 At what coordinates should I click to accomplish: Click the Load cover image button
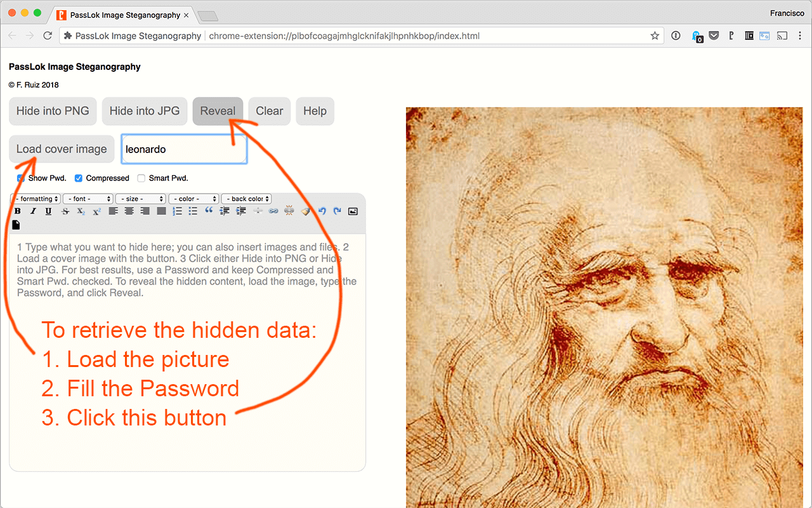pyautogui.click(x=62, y=149)
